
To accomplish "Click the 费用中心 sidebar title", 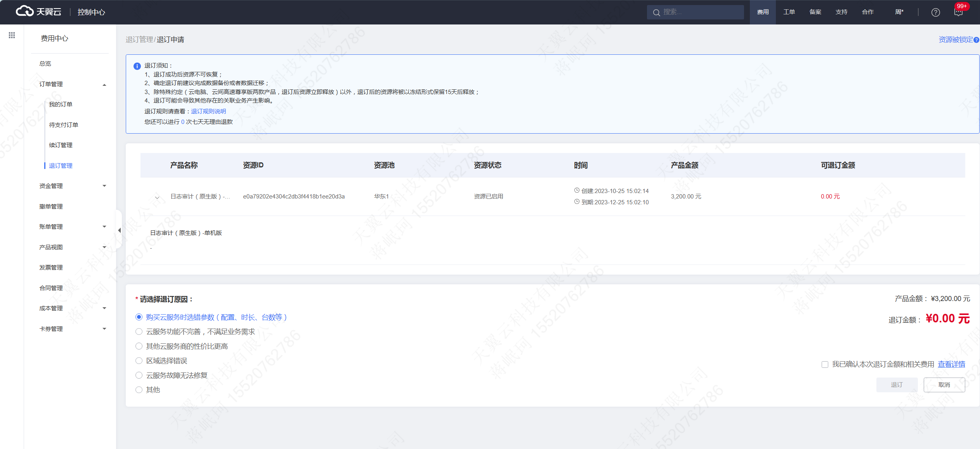I will pos(54,38).
